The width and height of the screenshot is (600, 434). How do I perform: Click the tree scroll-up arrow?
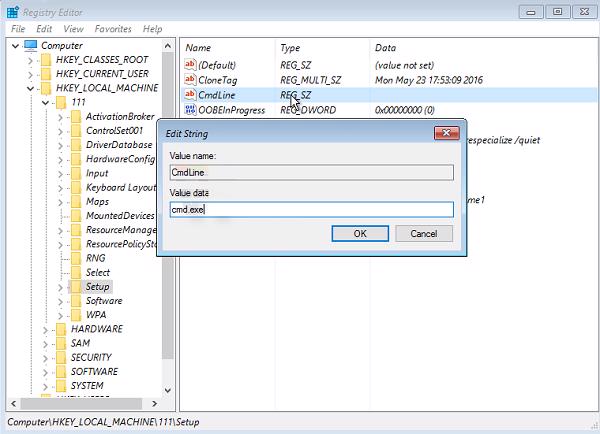168,46
